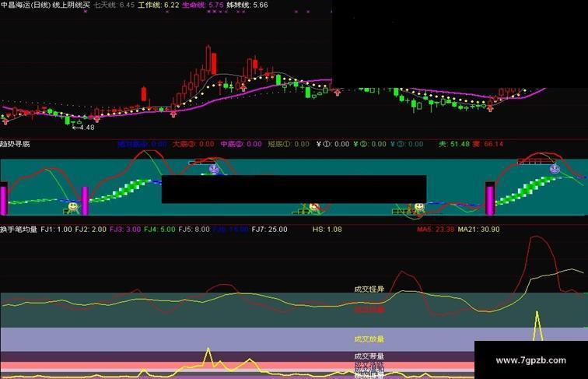Click the 七天线 6.45 value label

(114, 5)
